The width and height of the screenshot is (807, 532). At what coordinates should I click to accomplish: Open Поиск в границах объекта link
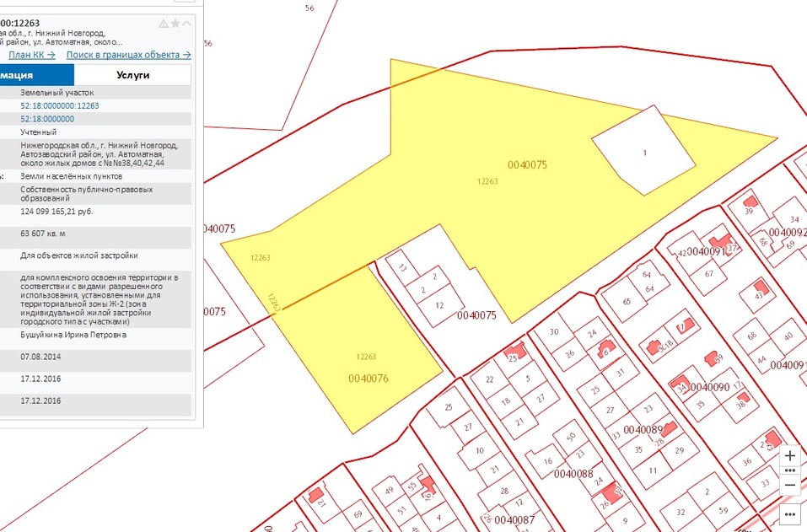128,54
